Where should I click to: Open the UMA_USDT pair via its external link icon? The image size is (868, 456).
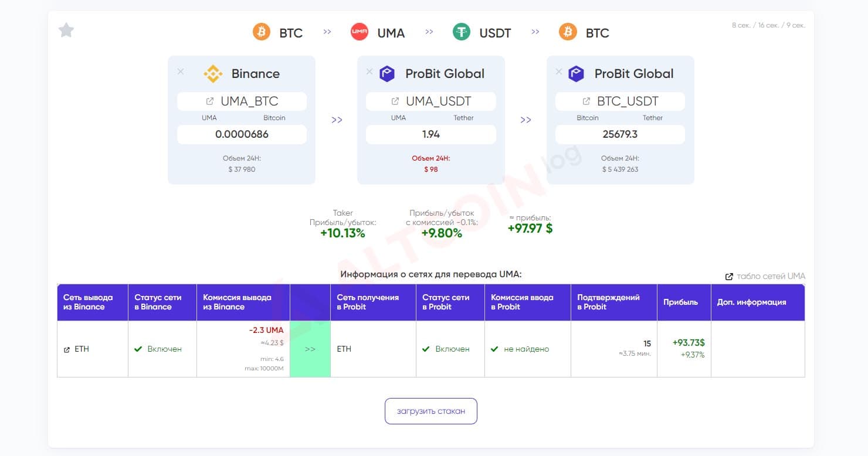(x=395, y=101)
